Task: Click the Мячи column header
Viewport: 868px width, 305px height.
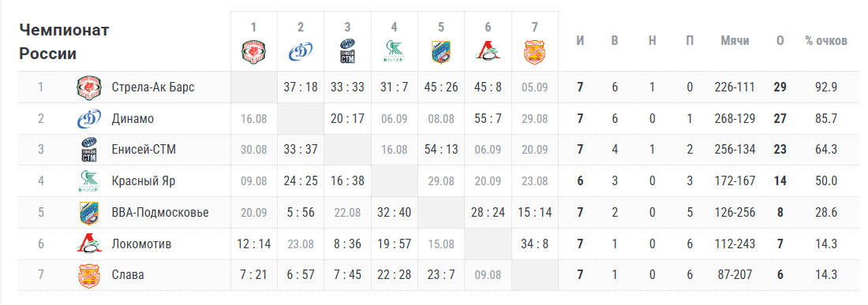Action: coord(735,41)
